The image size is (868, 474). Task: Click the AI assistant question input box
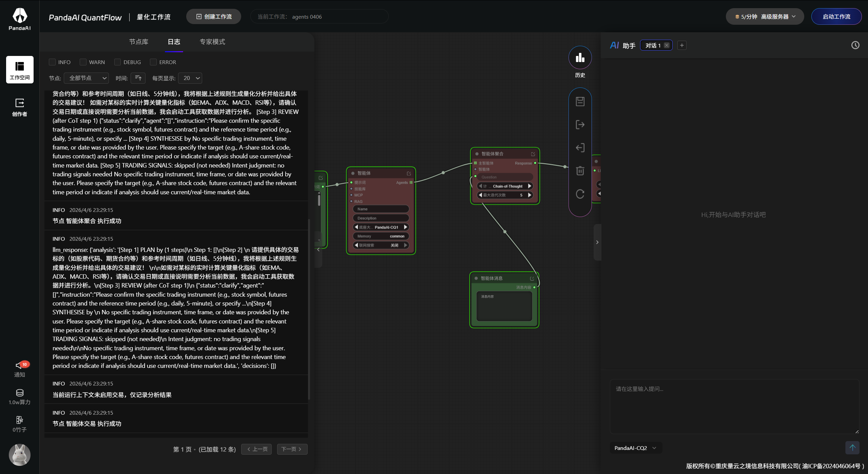(x=734, y=406)
